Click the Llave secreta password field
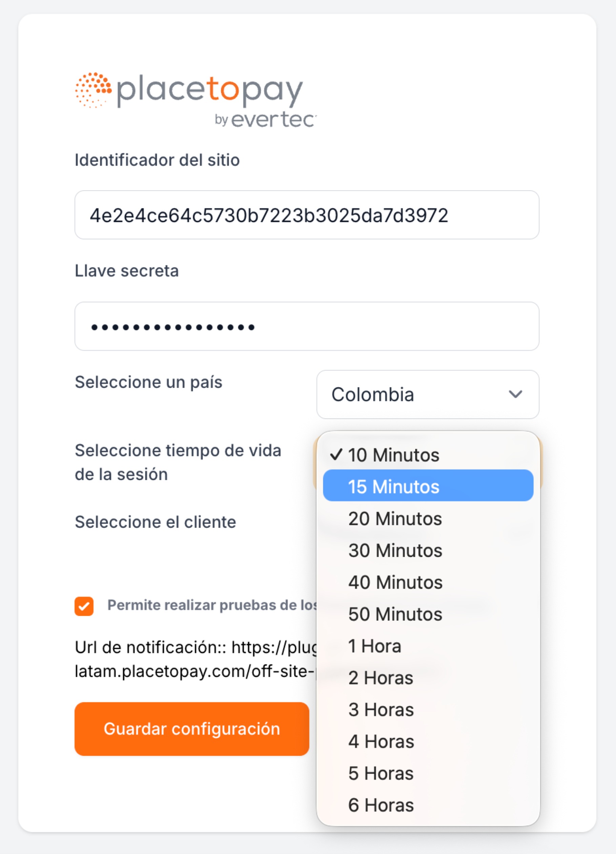 [x=307, y=326]
